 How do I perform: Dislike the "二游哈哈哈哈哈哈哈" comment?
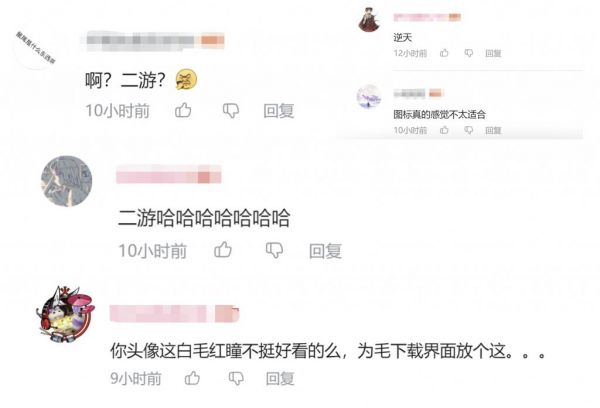click(x=274, y=250)
